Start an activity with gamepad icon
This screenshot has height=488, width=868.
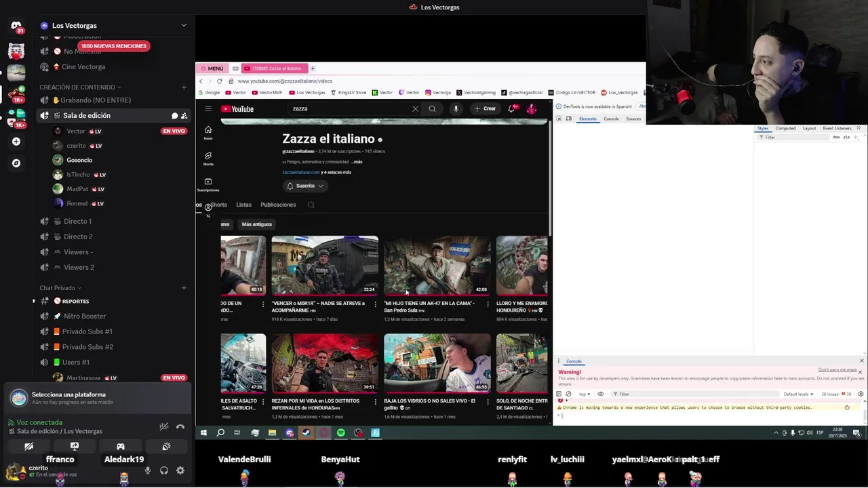point(121,447)
